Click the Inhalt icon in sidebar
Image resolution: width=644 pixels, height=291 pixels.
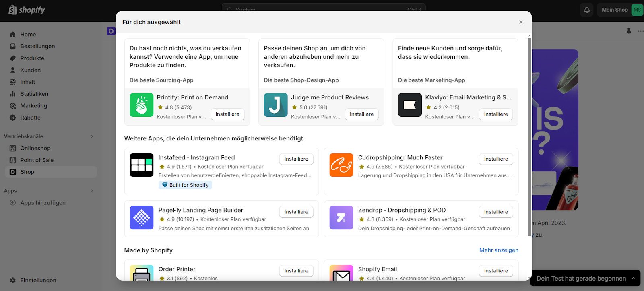(x=13, y=82)
